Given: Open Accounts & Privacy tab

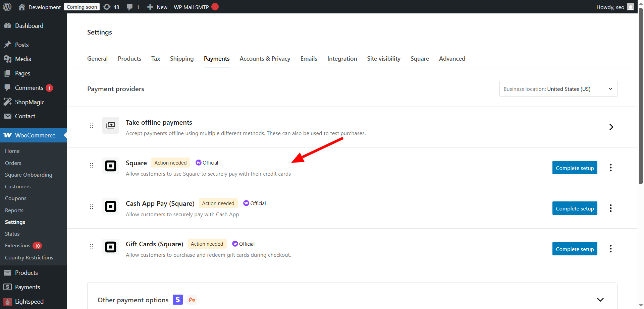Looking at the screenshot, I should (x=265, y=59).
